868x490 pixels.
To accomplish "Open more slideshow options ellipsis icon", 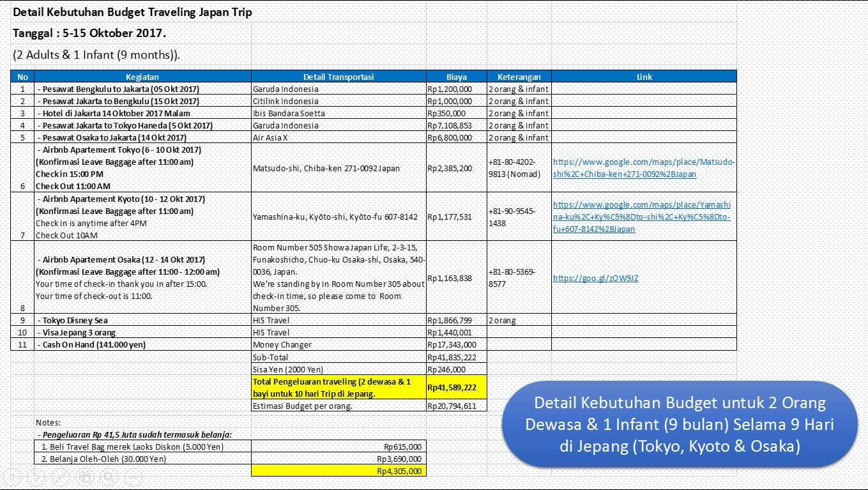I will 133,477.
